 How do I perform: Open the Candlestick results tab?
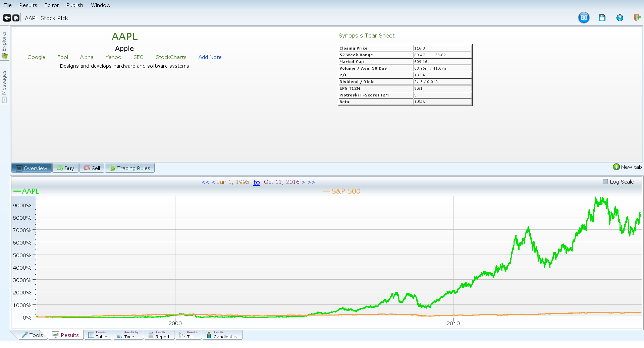point(222,335)
